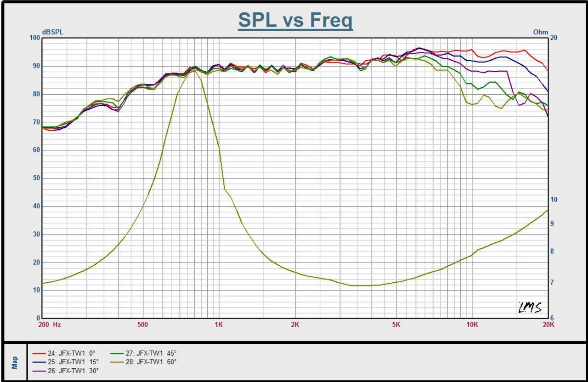Select legend entry 25: JFX-TW1 15°

click(71, 362)
